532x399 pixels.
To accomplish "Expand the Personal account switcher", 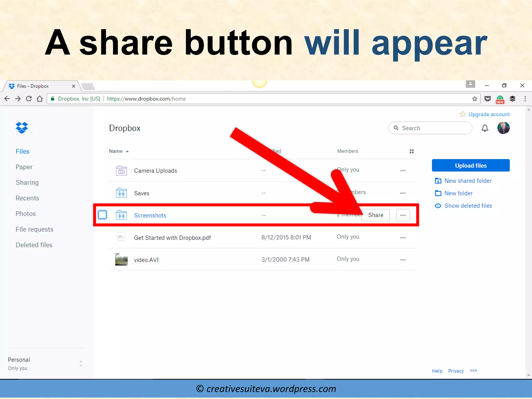I will point(81,364).
